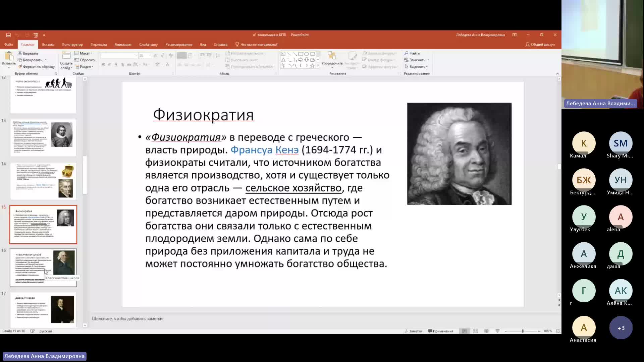Click Вырезать (cut) button

[28, 53]
